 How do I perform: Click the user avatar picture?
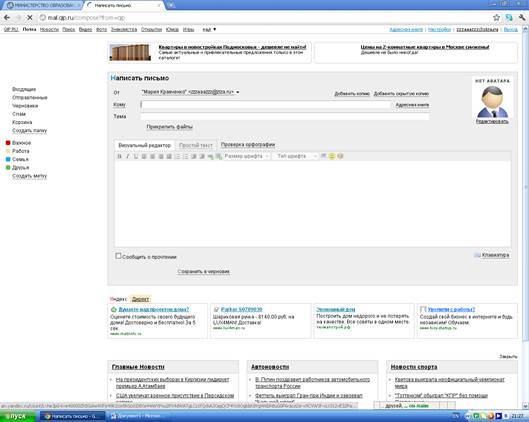tap(492, 102)
